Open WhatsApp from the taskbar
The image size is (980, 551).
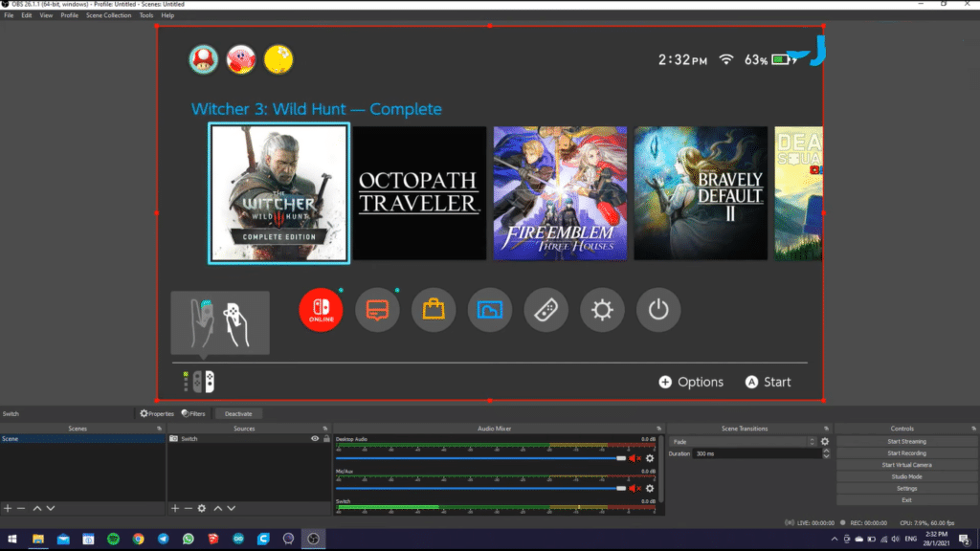pos(189,540)
